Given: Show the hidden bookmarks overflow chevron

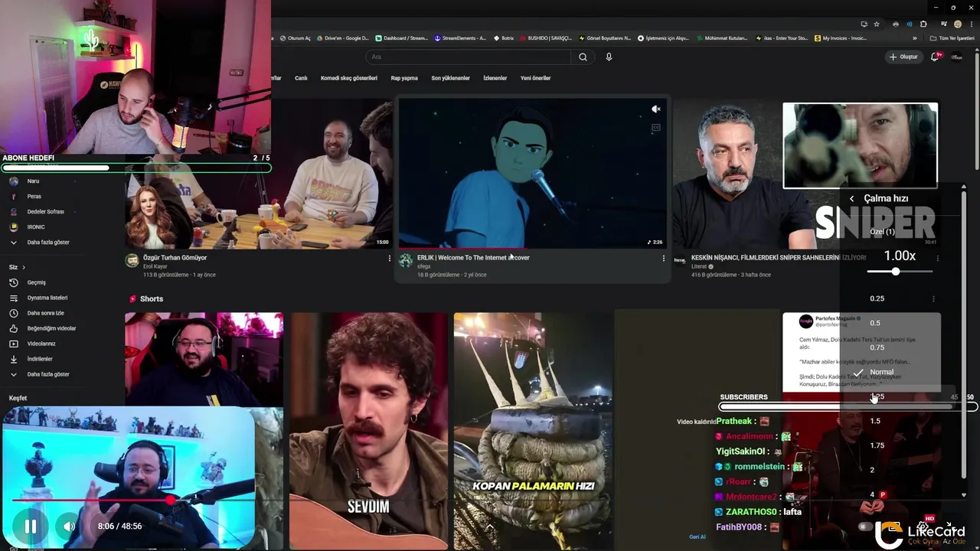Looking at the screenshot, I should (x=914, y=37).
